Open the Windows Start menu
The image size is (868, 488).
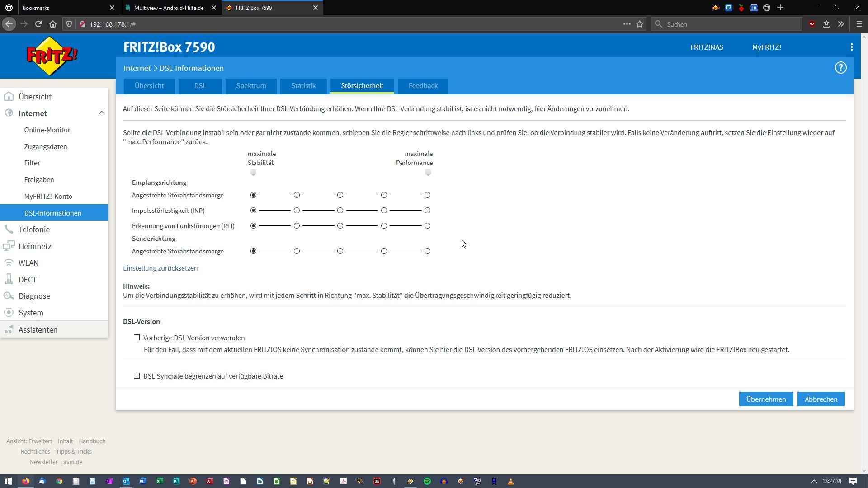point(8,481)
